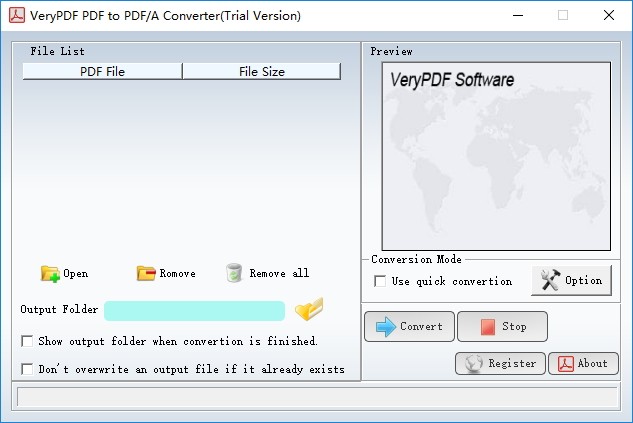The width and height of the screenshot is (633, 423).
Task: Minimize the converter window
Action: point(517,15)
